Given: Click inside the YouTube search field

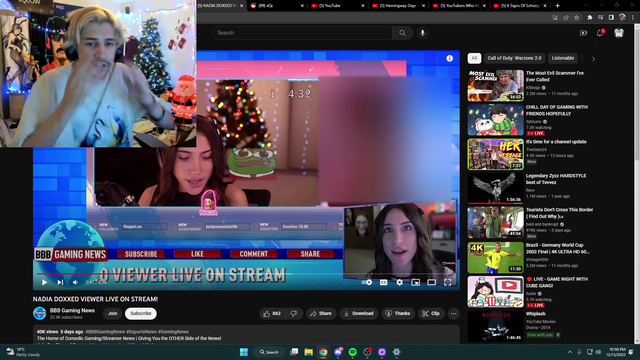Looking at the screenshot, I should tap(302, 33).
